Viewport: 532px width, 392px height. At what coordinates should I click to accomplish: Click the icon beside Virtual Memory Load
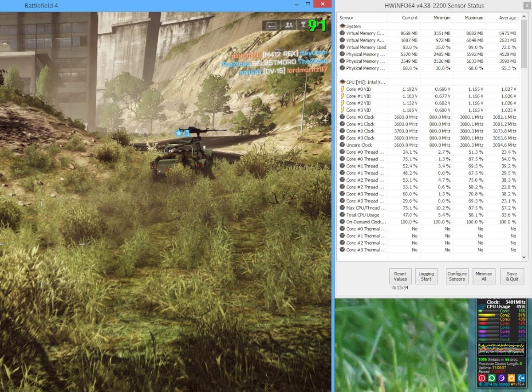tap(343, 47)
